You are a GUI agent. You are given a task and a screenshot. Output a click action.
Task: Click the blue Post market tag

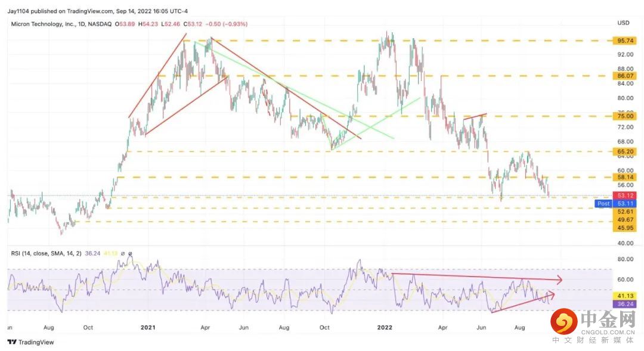click(x=603, y=204)
